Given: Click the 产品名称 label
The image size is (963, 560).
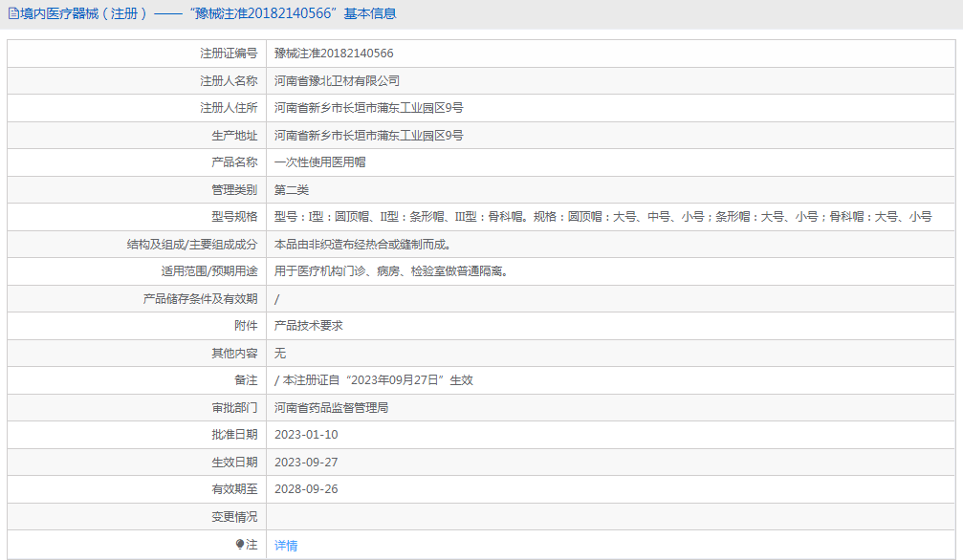Looking at the screenshot, I should (x=234, y=162).
